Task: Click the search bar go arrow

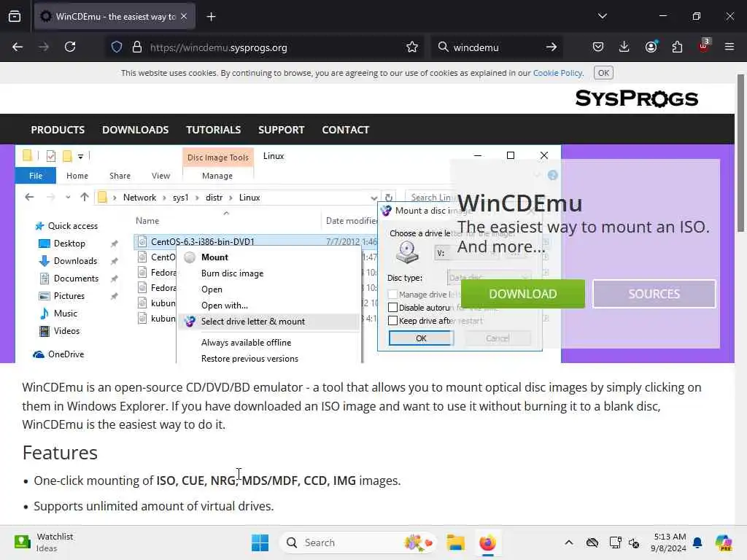Action: [551, 47]
